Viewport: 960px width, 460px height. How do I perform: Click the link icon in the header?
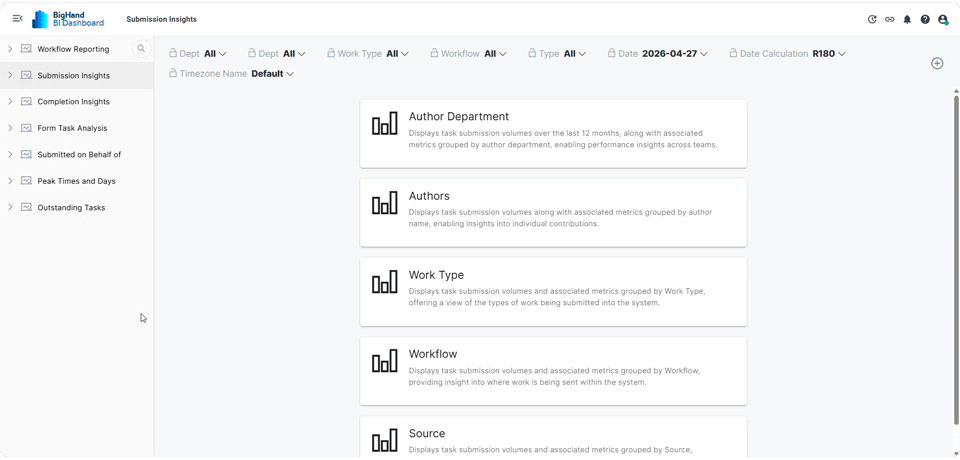point(890,20)
